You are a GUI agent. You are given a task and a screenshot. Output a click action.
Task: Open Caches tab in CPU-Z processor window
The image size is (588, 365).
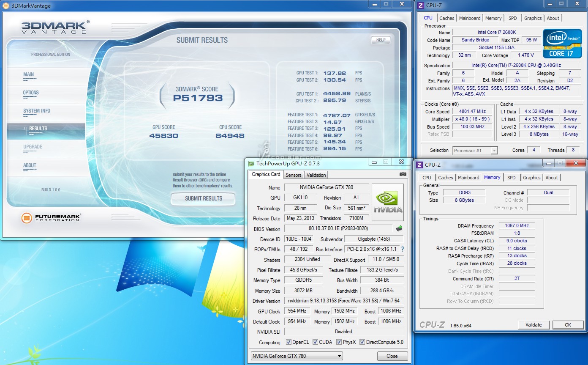(447, 18)
